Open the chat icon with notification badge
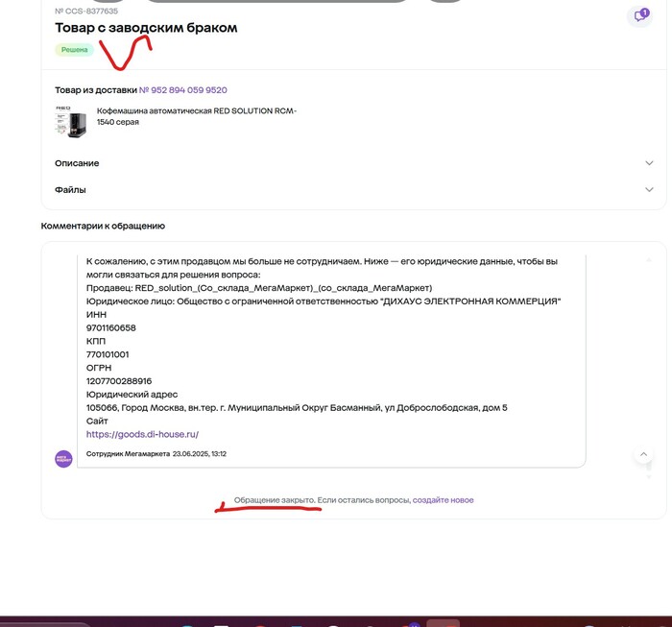Viewport: 672px width, 627px height. pos(640,16)
